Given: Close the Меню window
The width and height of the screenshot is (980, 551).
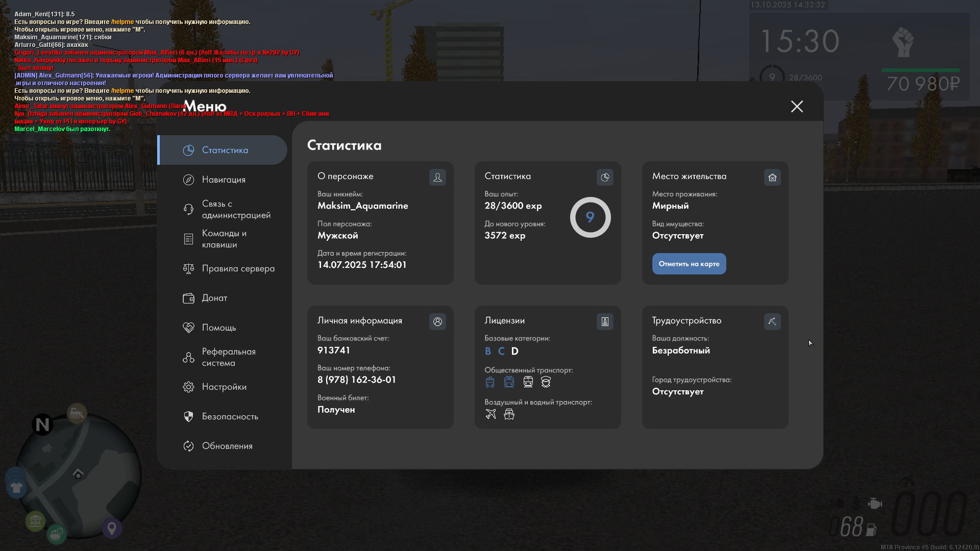Looking at the screenshot, I should (x=797, y=106).
